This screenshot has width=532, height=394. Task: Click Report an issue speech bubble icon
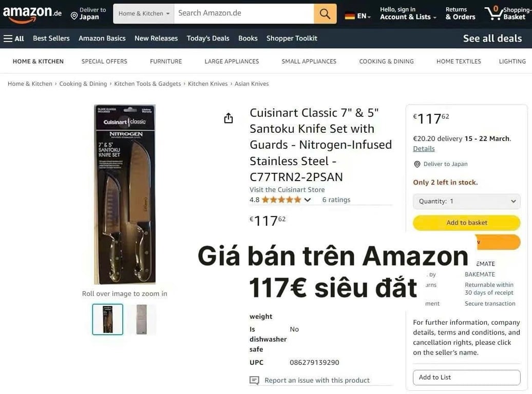(254, 381)
